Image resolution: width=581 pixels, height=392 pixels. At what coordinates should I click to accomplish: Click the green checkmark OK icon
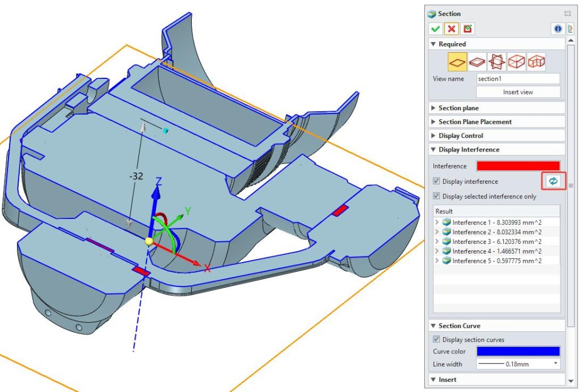(x=435, y=29)
